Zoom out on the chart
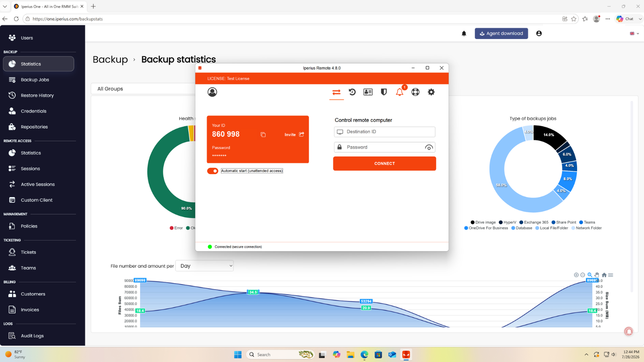This screenshot has width=644, height=362. coord(582,275)
